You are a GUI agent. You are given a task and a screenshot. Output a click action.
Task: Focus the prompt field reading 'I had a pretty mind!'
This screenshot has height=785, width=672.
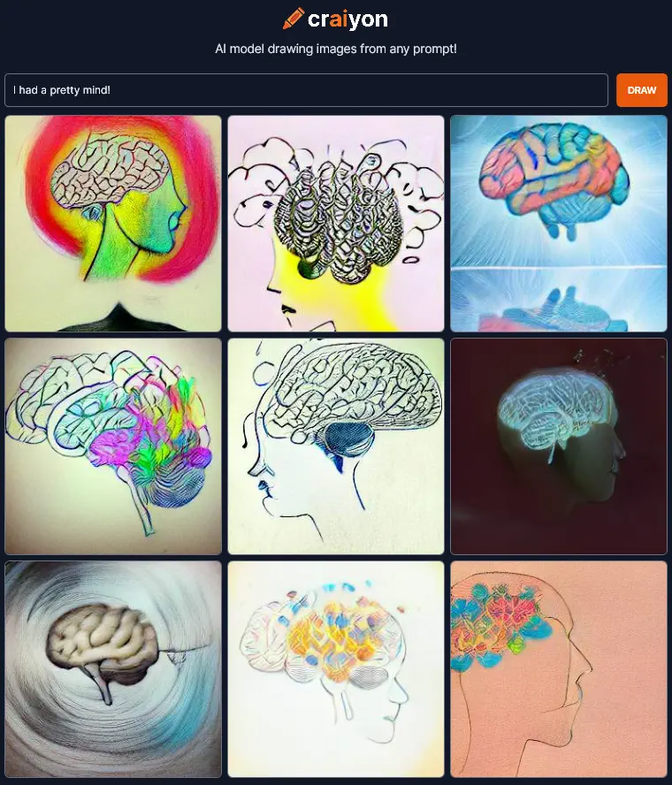click(306, 90)
